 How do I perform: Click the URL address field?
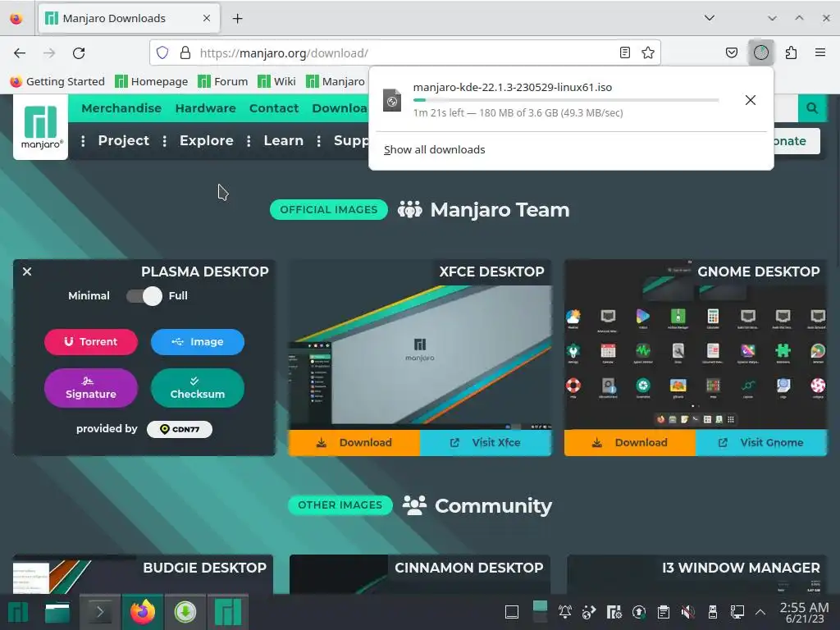(405, 53)
